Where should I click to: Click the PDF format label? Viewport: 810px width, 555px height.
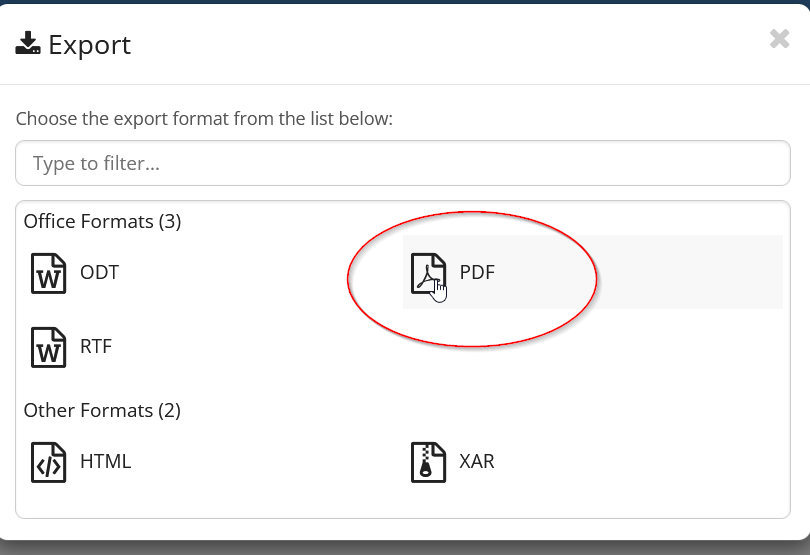pyautogui.click(x=477, y=272)
